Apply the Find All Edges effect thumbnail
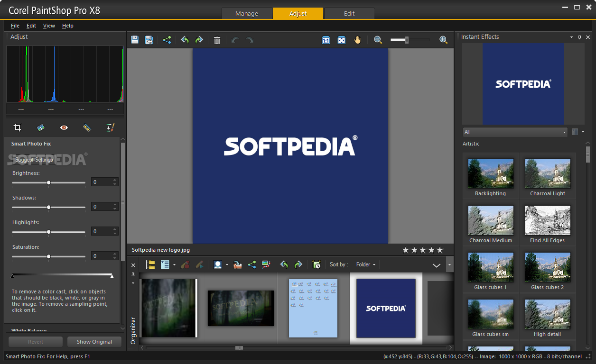The height and width of the screenshot is (364, 596). (548, 220)
